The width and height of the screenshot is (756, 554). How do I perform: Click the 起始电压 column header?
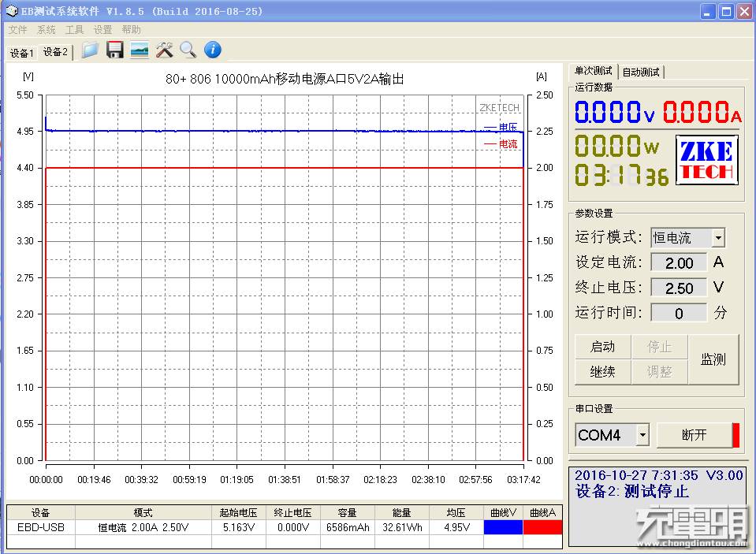tap(239, 512)
